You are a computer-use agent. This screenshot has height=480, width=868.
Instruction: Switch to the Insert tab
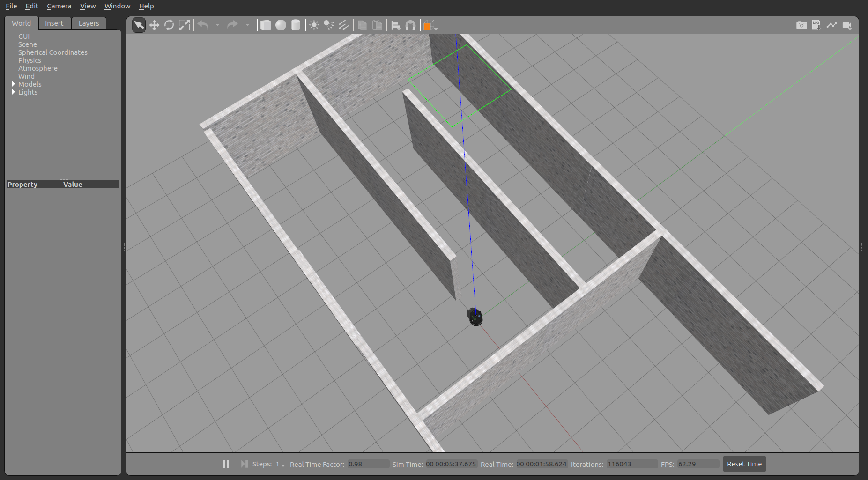(54, 23)
